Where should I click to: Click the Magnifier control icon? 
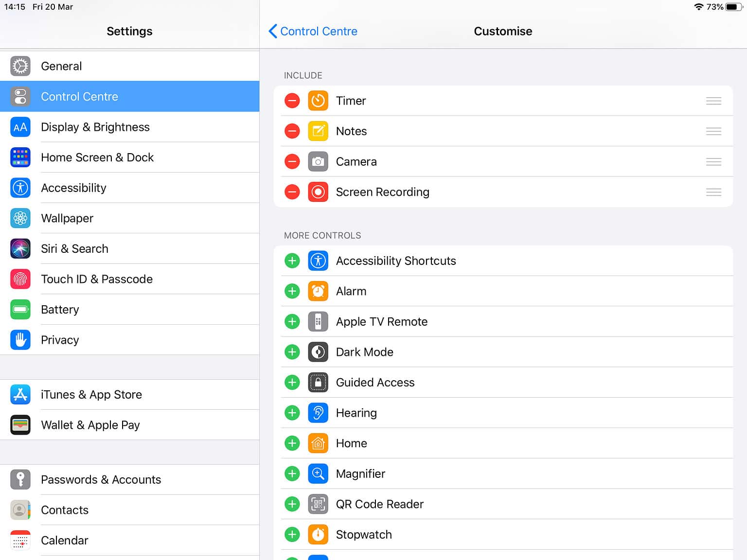click(318, 473)
